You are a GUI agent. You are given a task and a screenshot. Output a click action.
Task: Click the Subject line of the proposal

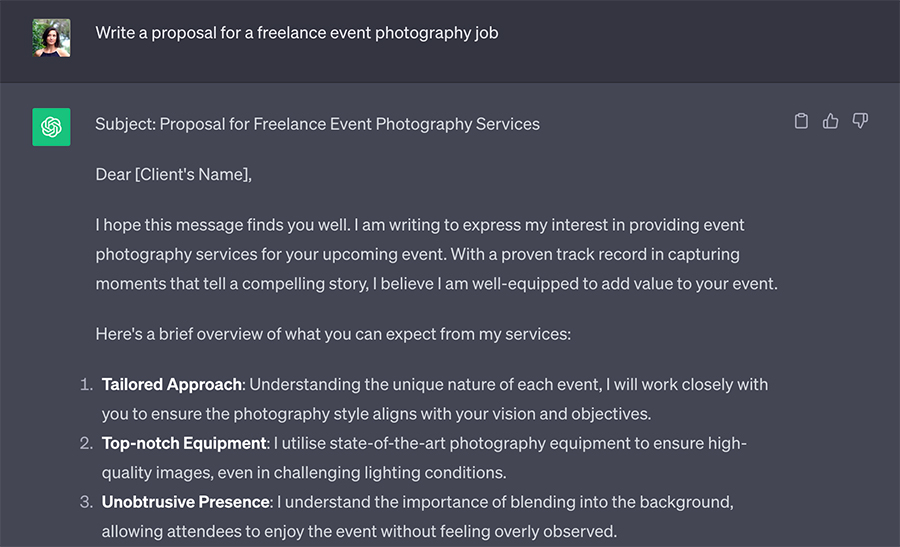click(317, 125)
